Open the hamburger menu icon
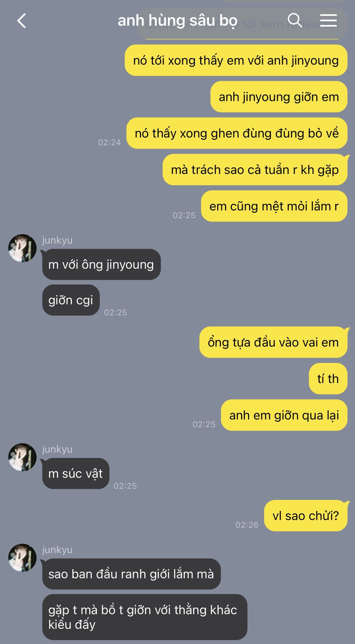This screenshot has height=644, width=355. point(328,20)
